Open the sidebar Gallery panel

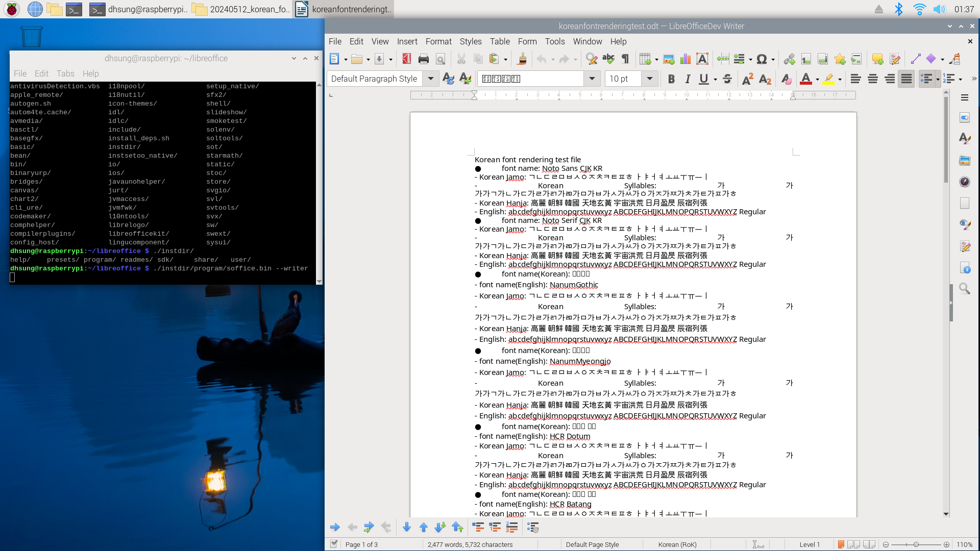964,161
